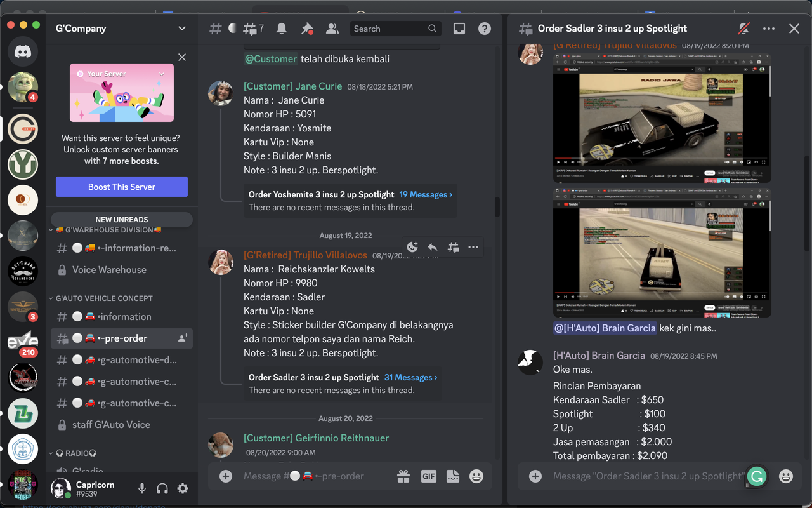The width and height of the screenshot is (812, 508).
Task: Open the G'Company server icon
Action: (23, 129)
